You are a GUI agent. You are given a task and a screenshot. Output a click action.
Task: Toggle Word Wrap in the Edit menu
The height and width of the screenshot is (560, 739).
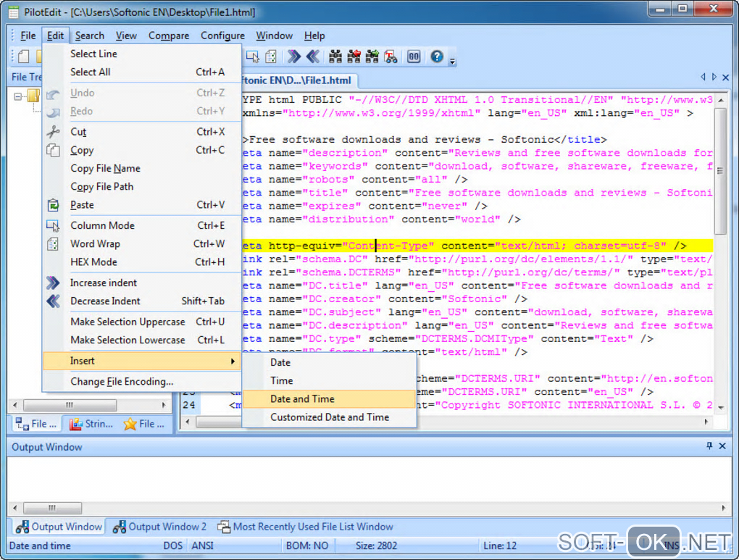pyautogui.click(x=95, y=243)
